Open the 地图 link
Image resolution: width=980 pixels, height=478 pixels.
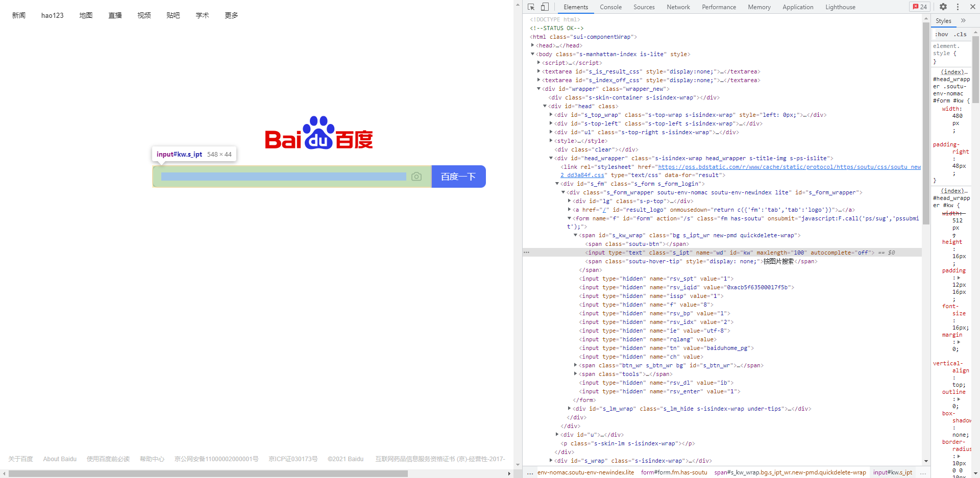[86, 15]
